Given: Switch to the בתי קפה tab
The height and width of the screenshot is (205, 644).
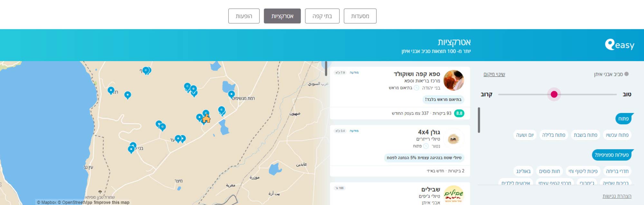Looking at the screenshot, I should pos(322,16).
